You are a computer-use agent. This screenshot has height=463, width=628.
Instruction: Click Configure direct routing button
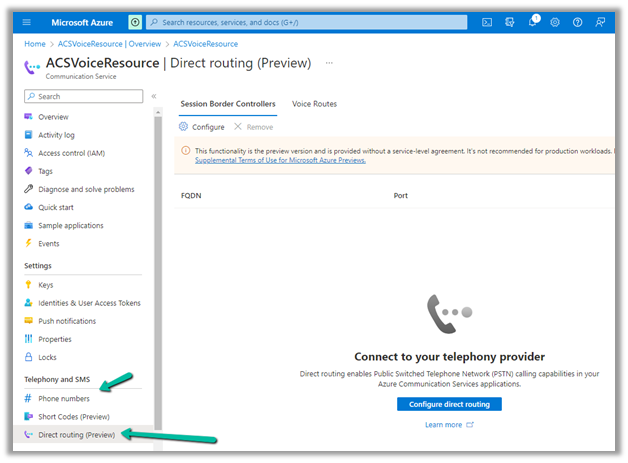(x=449, y=404)
